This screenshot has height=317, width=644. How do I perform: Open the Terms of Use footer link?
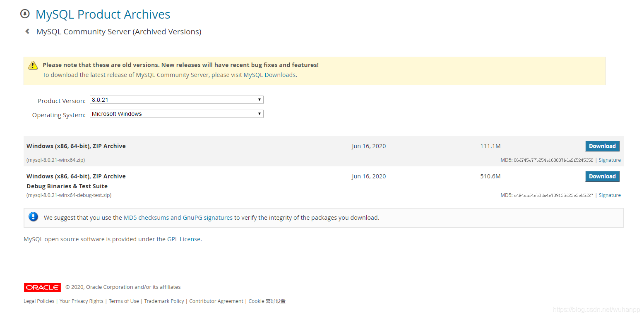coord(124,301)
